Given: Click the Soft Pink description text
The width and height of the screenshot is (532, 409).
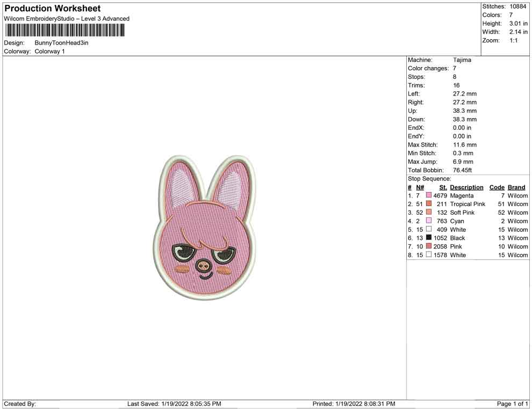Looking at the screenshot, I should 462,213.
